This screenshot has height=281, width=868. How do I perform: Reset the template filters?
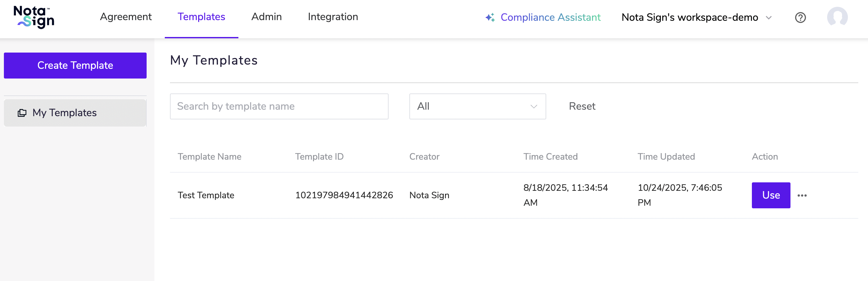(582, 106)
